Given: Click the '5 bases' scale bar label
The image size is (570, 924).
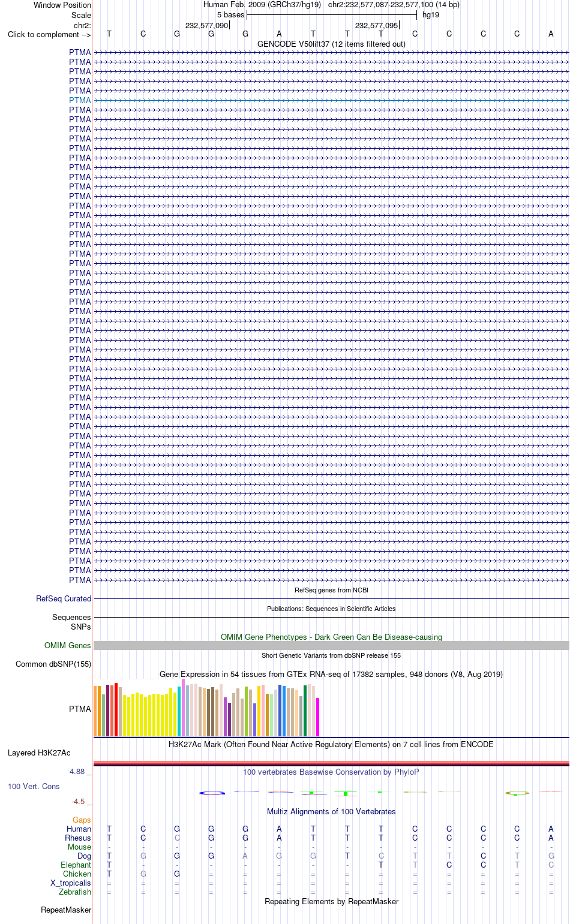Looking at the screenshot, I should click(x=230, y=14).
